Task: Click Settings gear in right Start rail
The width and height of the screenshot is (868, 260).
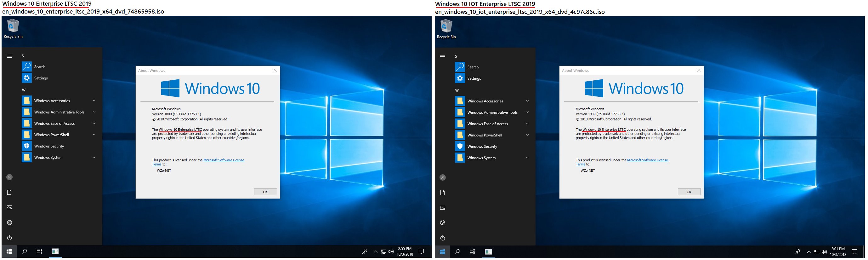Action: (442, 223)
